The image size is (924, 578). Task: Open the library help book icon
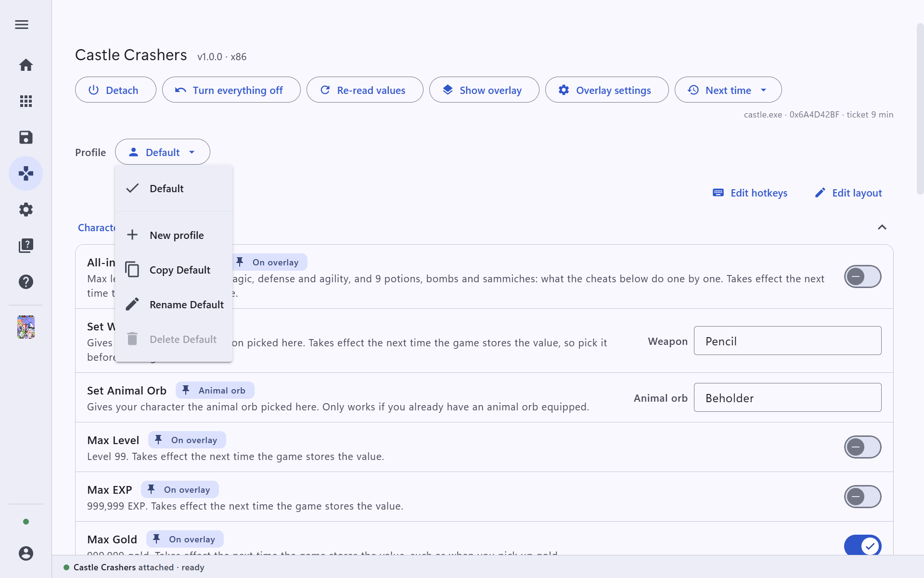pos(26,246)
